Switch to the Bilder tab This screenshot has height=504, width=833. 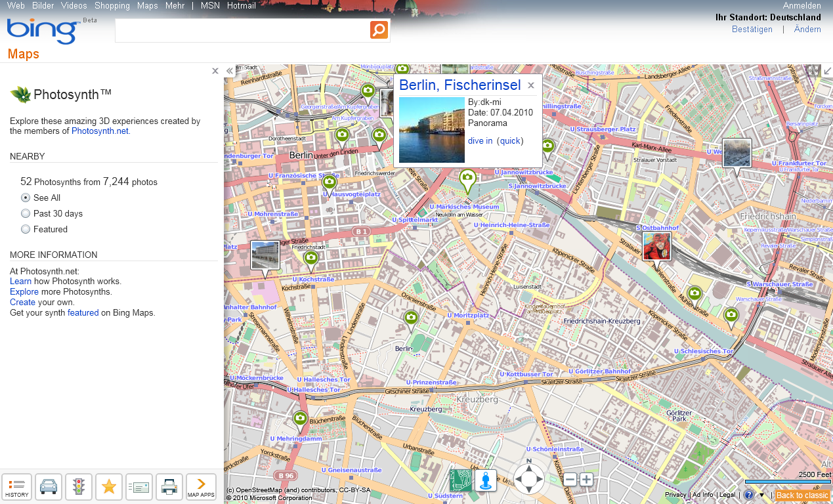pos(43,5)
